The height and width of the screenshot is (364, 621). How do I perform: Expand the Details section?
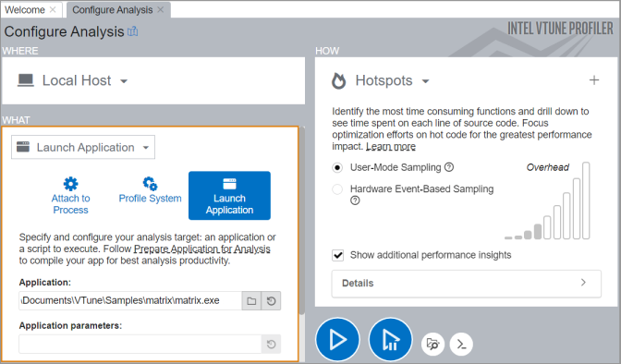466,284
